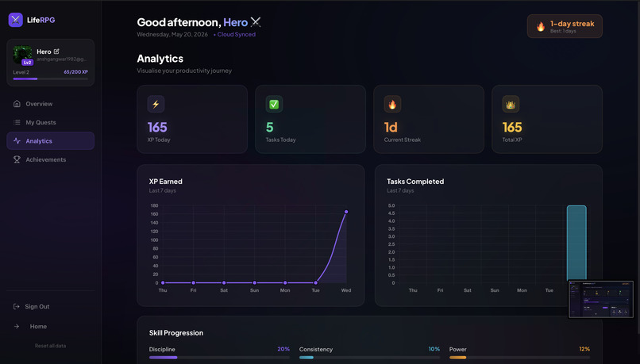Click the 165 XP Today value
The height and width of the screenshot is (364, 640).
tap(157, 127)
